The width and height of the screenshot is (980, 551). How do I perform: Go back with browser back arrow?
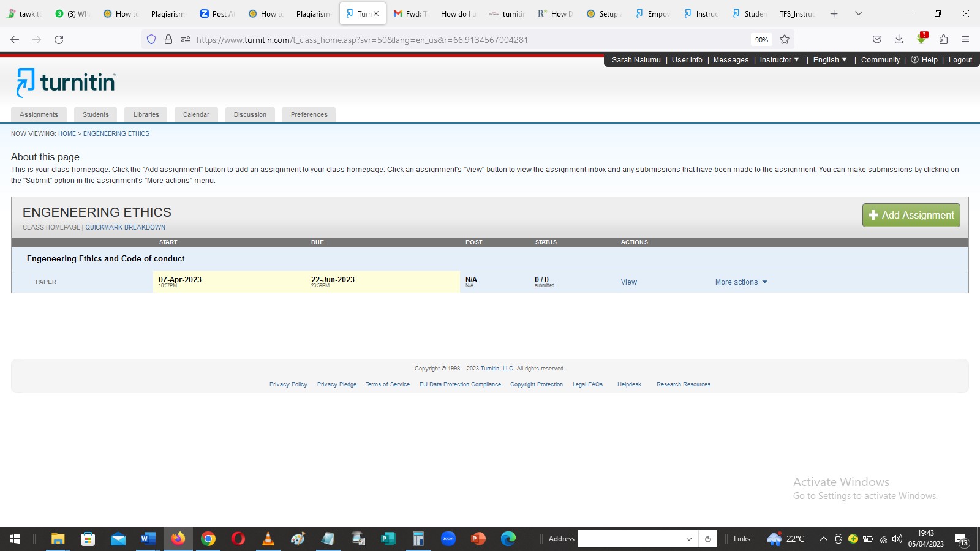tap(15, 40)
